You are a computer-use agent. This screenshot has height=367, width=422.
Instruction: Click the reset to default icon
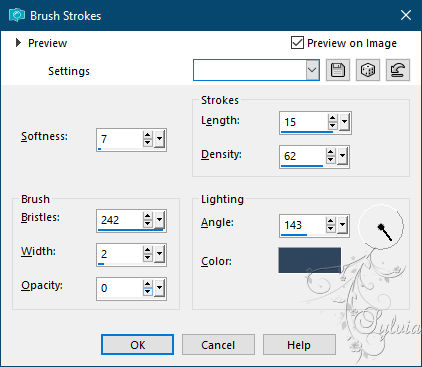click(398, 70)
